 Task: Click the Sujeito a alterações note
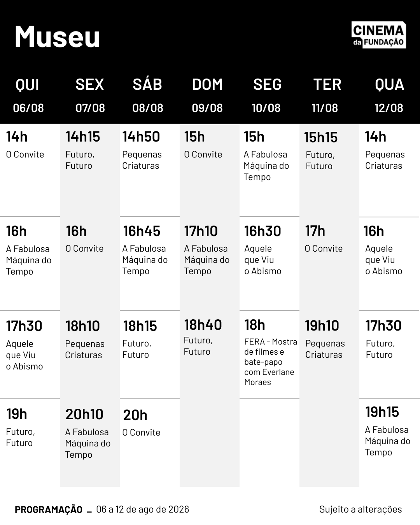tap(360, 509)
